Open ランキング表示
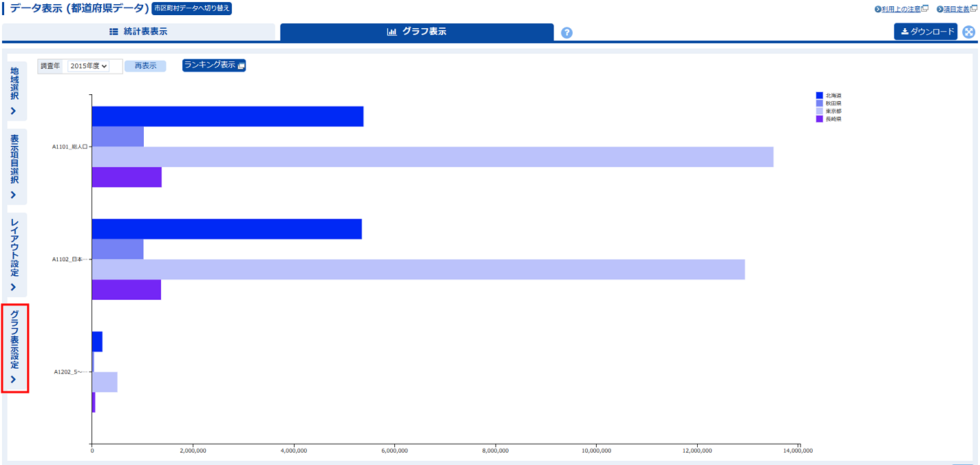This screenshot has width=980, height=465. pyautogui.click(x=214, y=65)
